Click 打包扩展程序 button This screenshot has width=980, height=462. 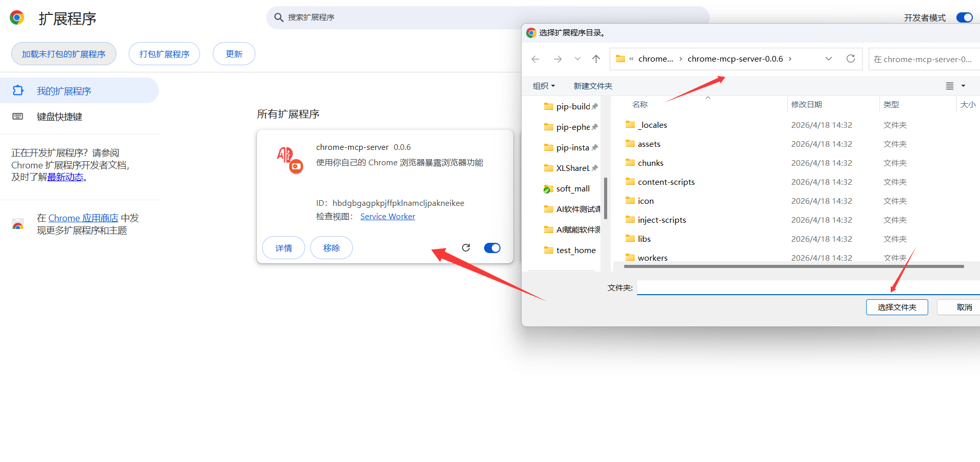coord(164,54)
